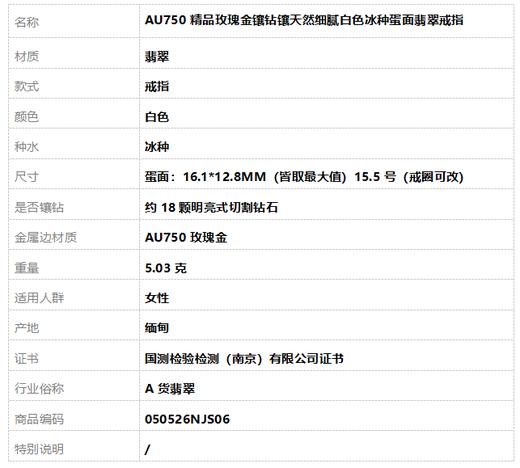Click '国测检验检测（南京）有限公司证书' value
520x468 pixels.
pos(244,359)
